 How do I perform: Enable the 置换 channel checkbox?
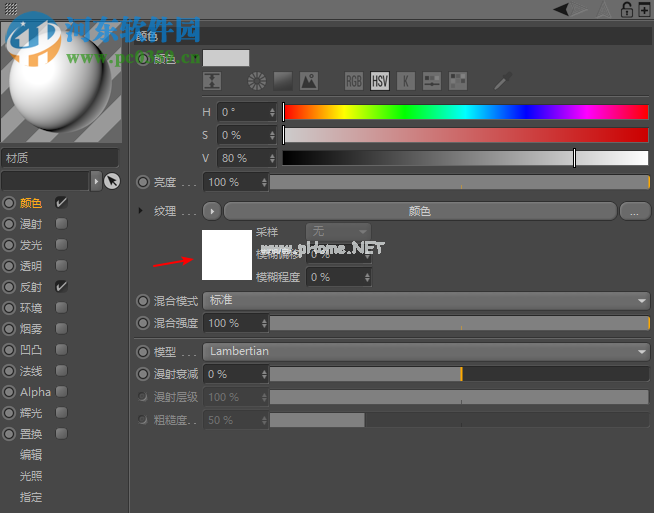coord(61,433)
